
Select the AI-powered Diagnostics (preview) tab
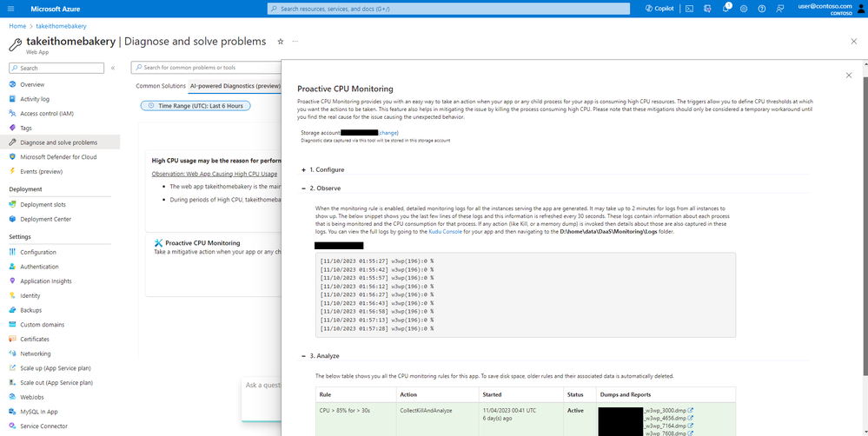[235, 86]
